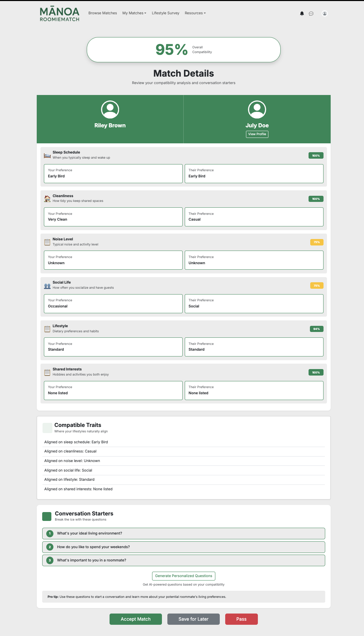
Task: Go to the Lifestyle Survey page
Action: coord(165,13)
